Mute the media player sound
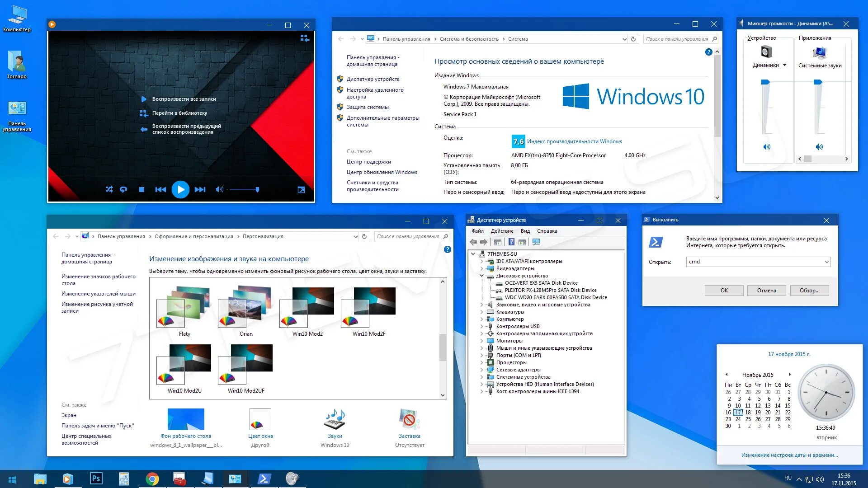 (x=220, y=190)
